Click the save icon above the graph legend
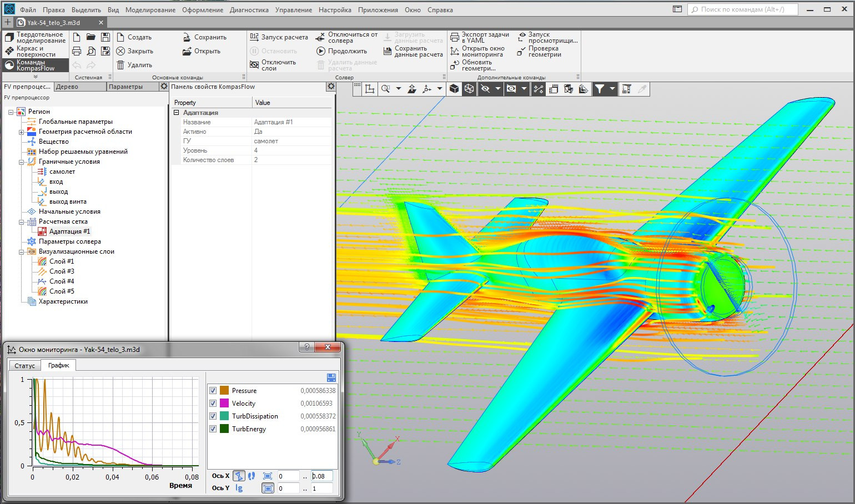 point(331,377)
